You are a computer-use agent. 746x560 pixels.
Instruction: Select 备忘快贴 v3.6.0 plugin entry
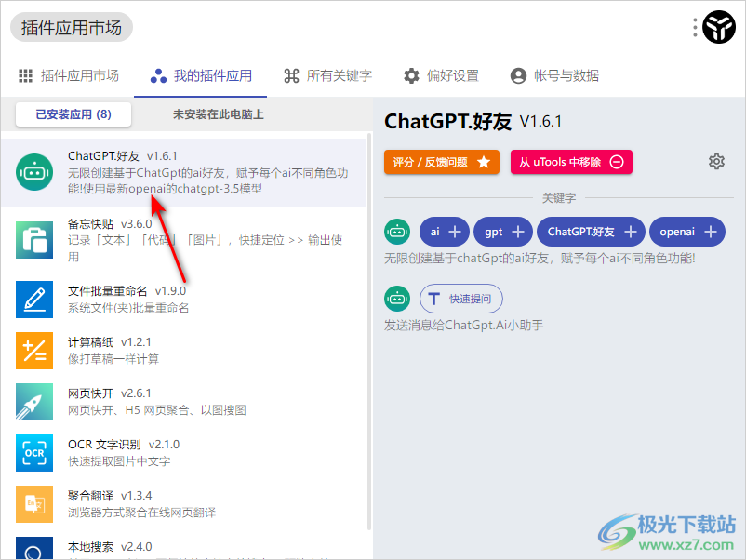[x=183, y=240]
